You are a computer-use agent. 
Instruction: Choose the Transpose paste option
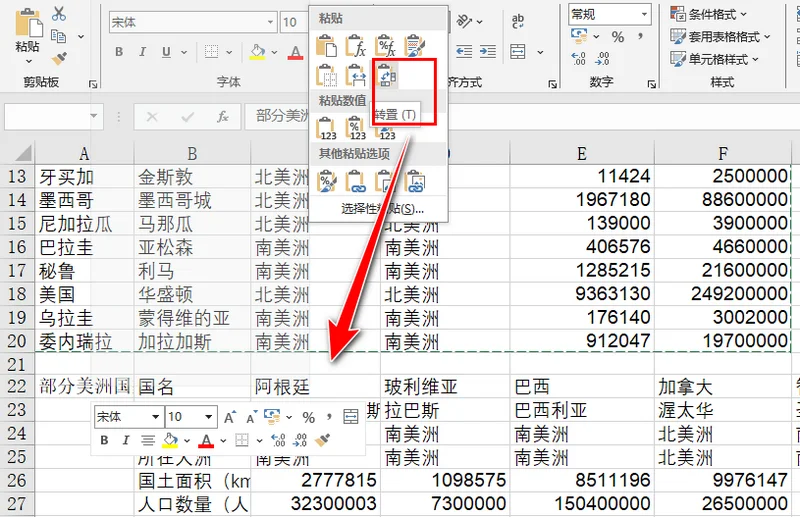(x=386, y=76)
